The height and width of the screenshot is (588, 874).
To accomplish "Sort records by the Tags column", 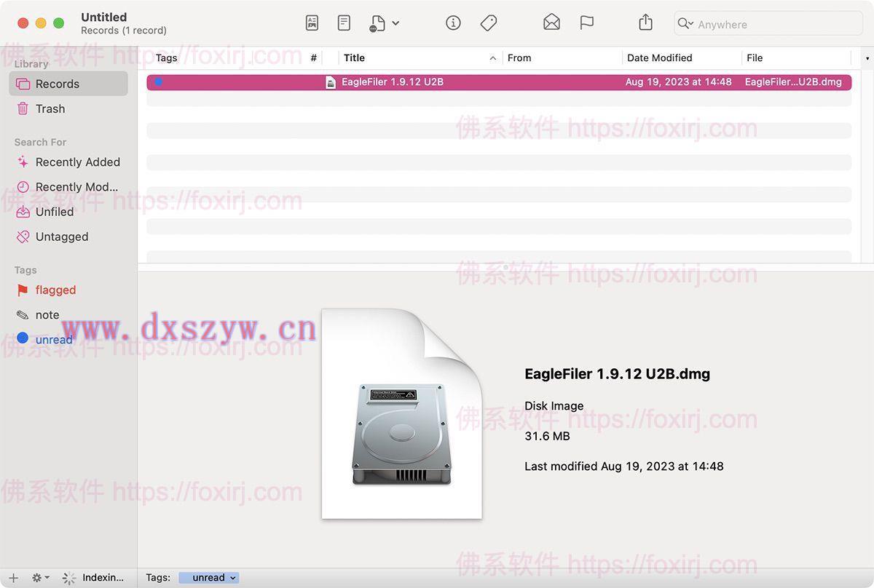I will coord(167,57).
